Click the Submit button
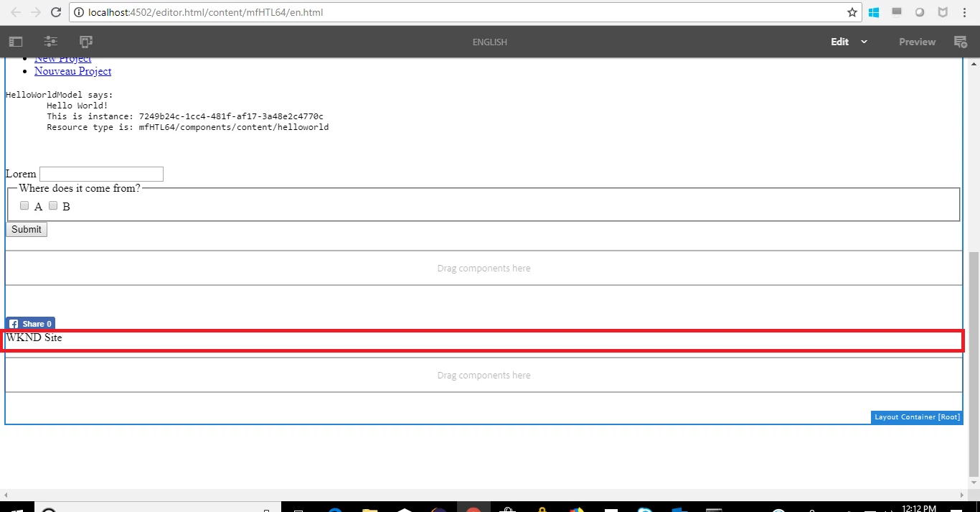980x512 pixels. 27,229
